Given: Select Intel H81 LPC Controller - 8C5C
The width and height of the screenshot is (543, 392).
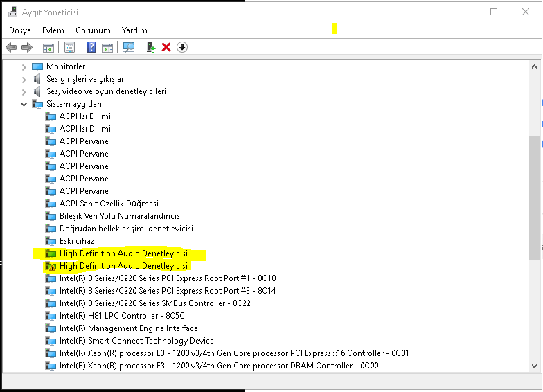Looking at the screenshot, I should pos(122,316).
